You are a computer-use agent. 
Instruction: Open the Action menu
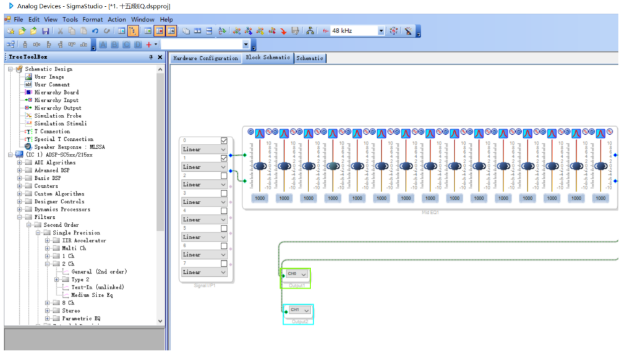(x=117, y=19)
